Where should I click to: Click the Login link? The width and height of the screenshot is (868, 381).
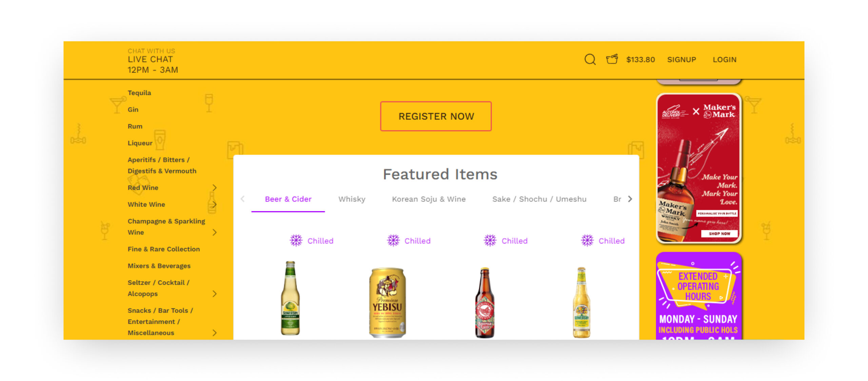point(725,60)
